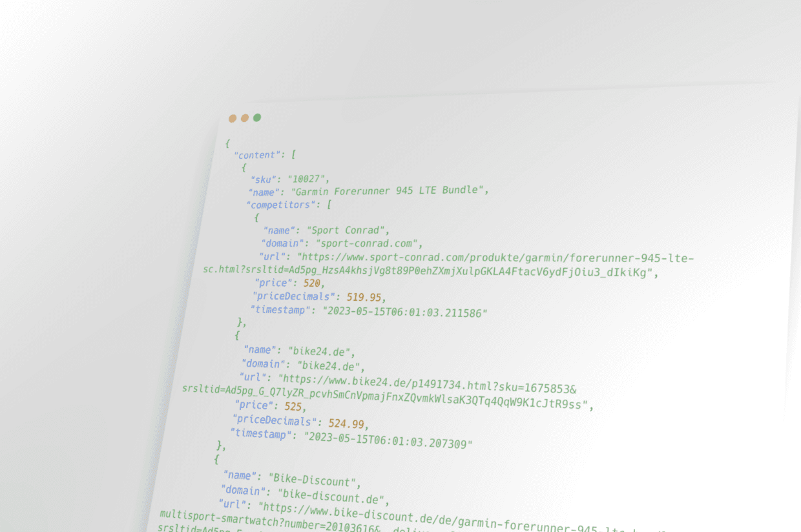
Task: Click the leftmost window control dot
Action: [233, 118]
